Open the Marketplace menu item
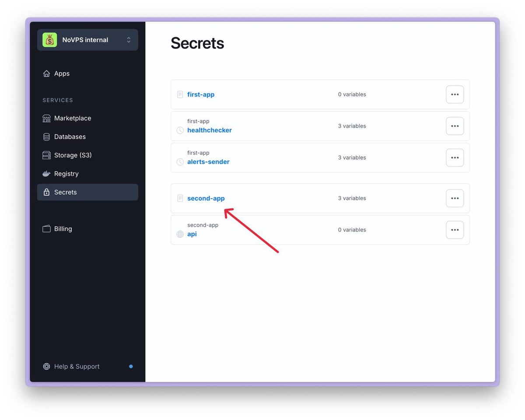This screenshot has height=420, width=525. (73, 118)
